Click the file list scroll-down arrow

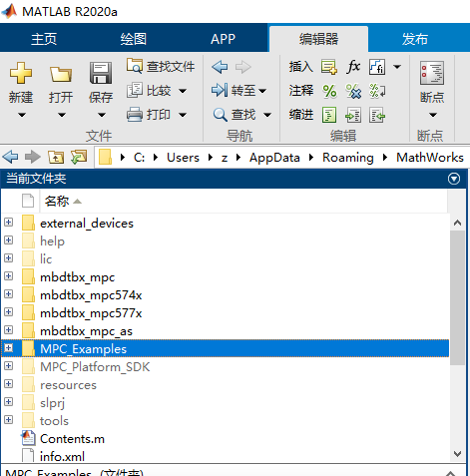(x=458, y=454)
